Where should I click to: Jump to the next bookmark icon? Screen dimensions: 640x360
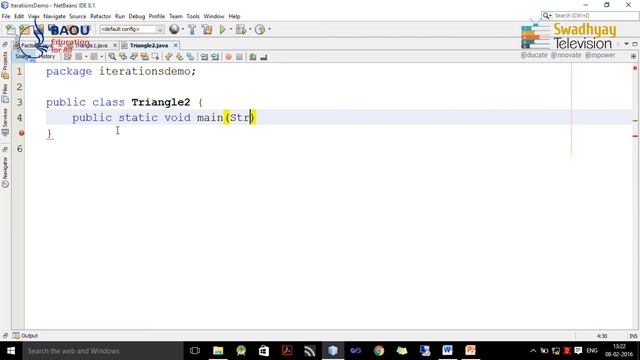(179, 57)
